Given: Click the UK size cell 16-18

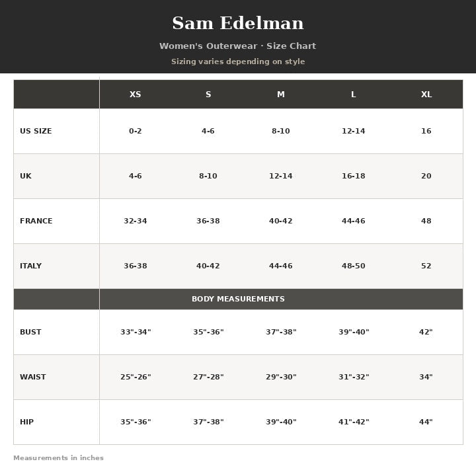Looking at the screenshot, I should 353,176.
